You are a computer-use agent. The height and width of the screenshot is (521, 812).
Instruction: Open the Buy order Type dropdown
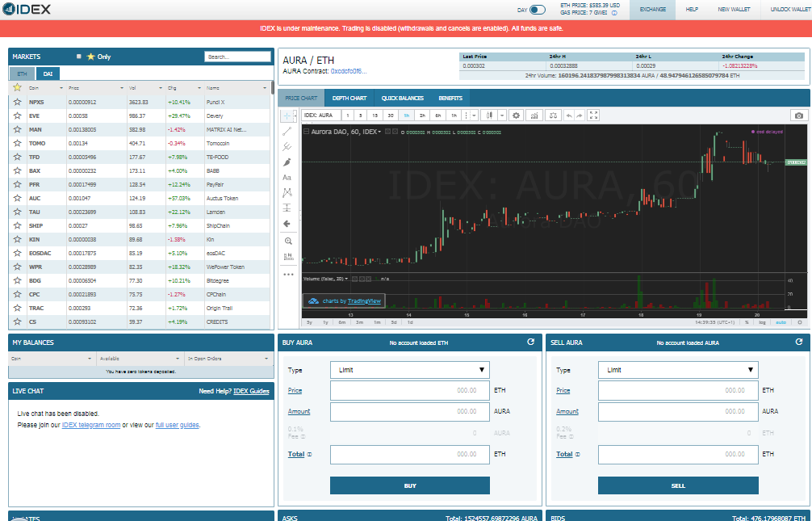tap(409, 370)
